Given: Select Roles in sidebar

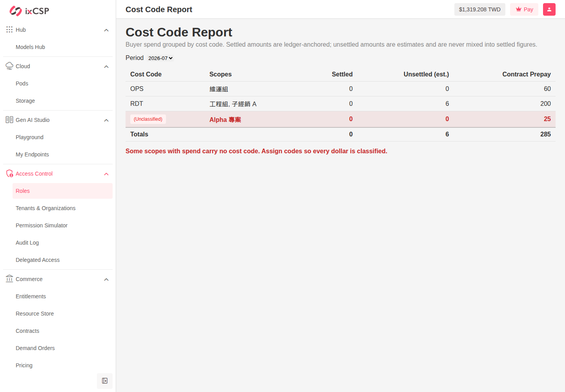Looking at the screenshot, I should 62,191.
